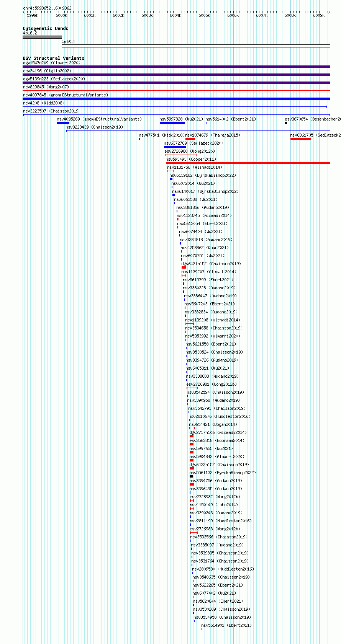
Task: Click nsv5614002 (Ebert2021) label
Action: [231, 119]
